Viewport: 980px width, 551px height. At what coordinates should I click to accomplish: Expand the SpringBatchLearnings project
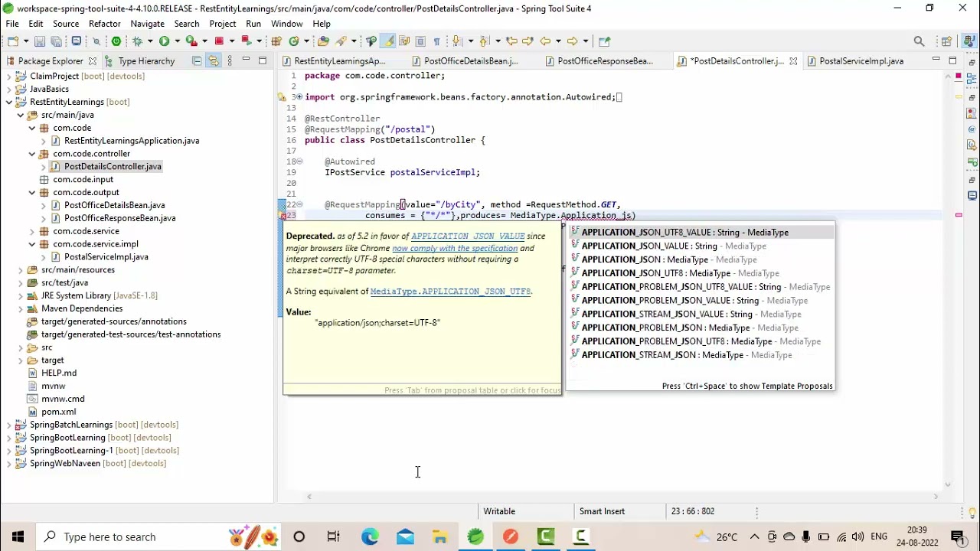(9, 425)
